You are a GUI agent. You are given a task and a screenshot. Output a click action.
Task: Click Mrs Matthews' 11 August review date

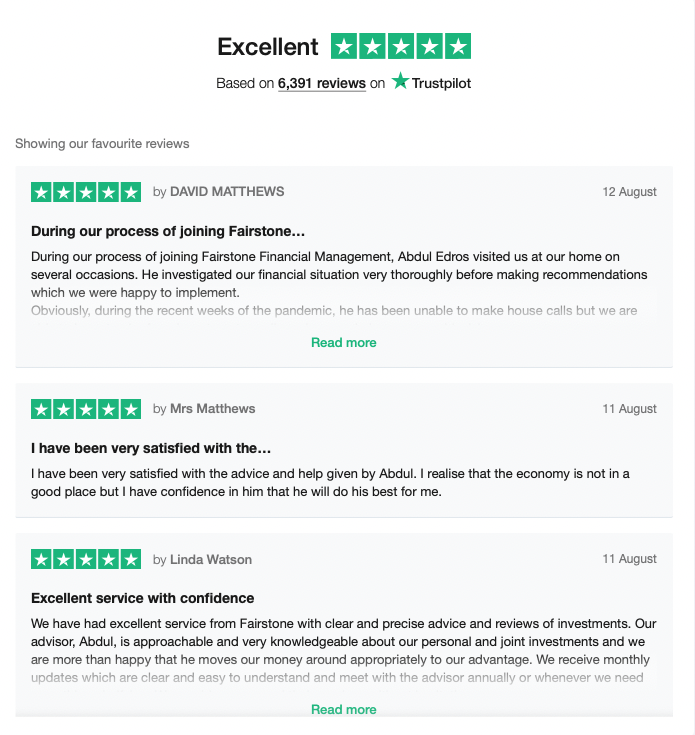point(629,409)
